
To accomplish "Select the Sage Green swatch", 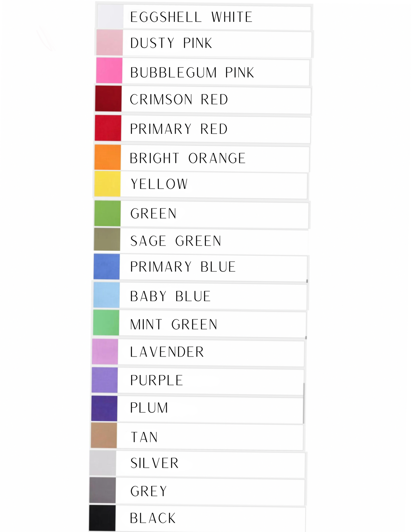I will tap(107, 239).
